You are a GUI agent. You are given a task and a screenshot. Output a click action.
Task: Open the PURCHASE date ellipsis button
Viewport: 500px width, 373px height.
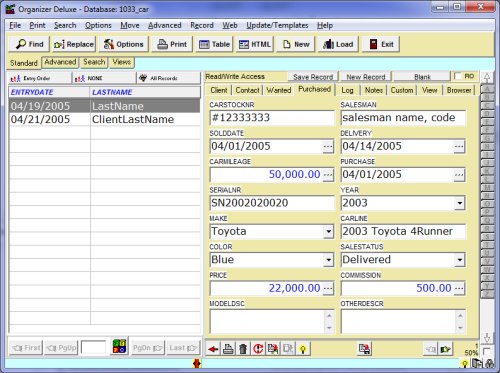(x=459, y=175)
